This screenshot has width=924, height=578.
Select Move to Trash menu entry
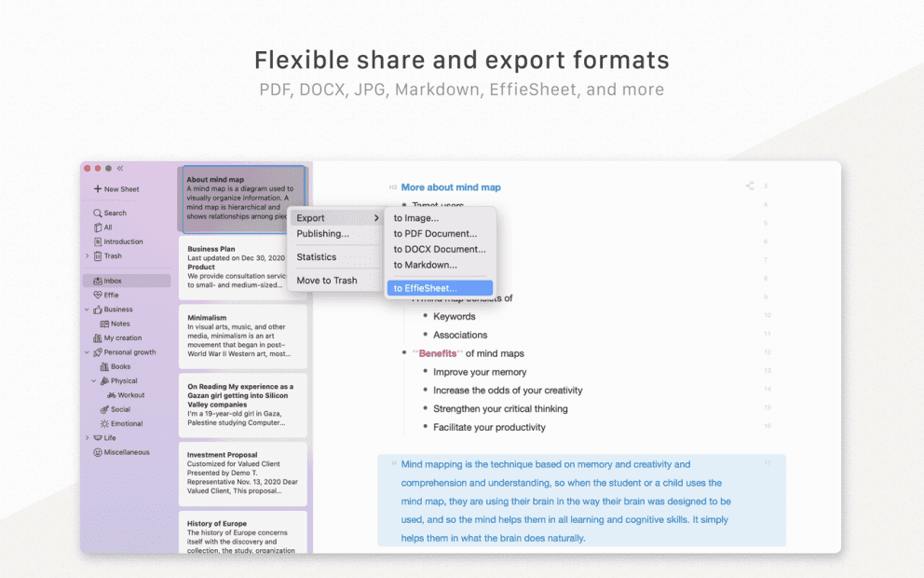(x=327, y=281)
